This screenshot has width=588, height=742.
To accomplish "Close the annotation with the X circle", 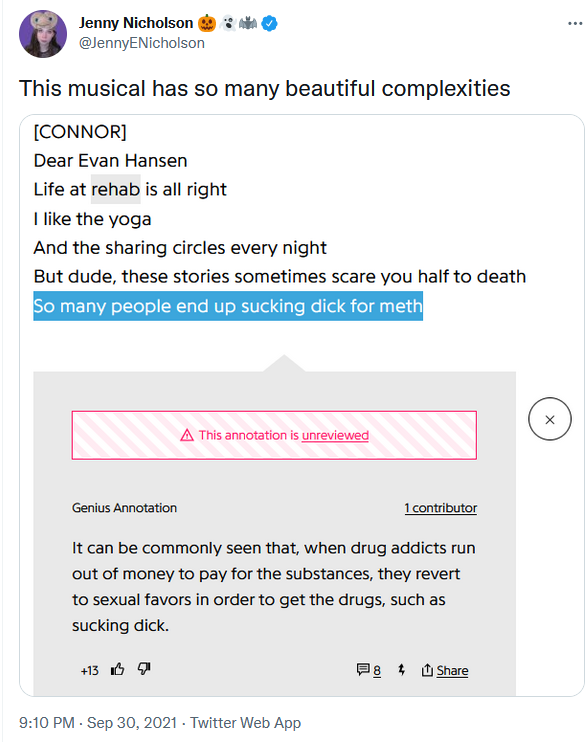I will (550, 419).
